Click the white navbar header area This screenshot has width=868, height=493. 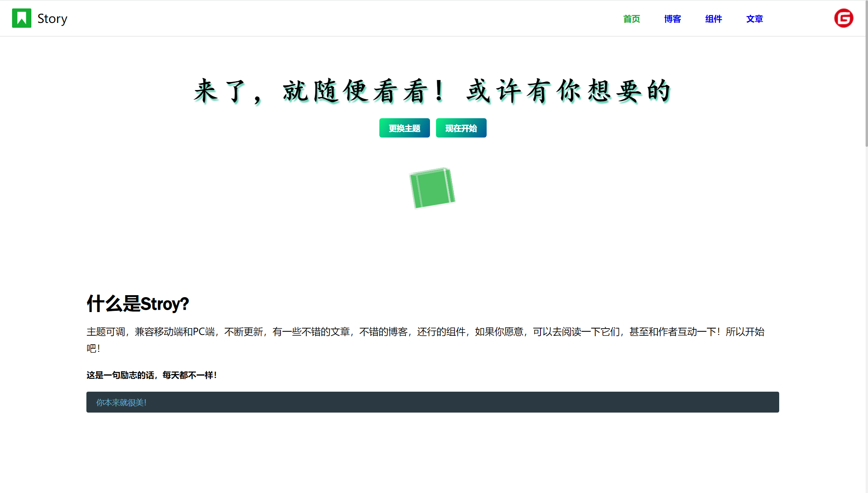pyautogui.click(x=362, y=18)
